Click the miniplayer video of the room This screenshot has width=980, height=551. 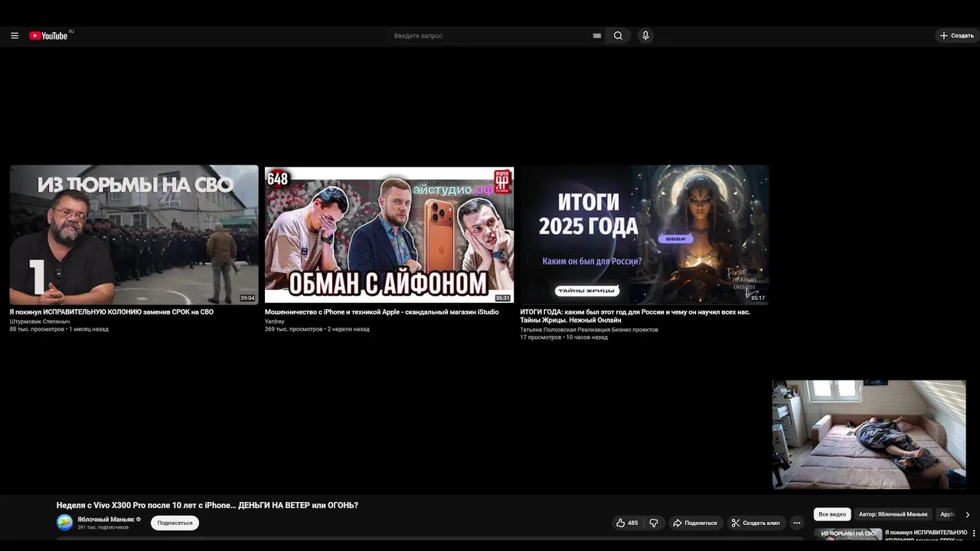pyautogui.click(x=869, y=434)
